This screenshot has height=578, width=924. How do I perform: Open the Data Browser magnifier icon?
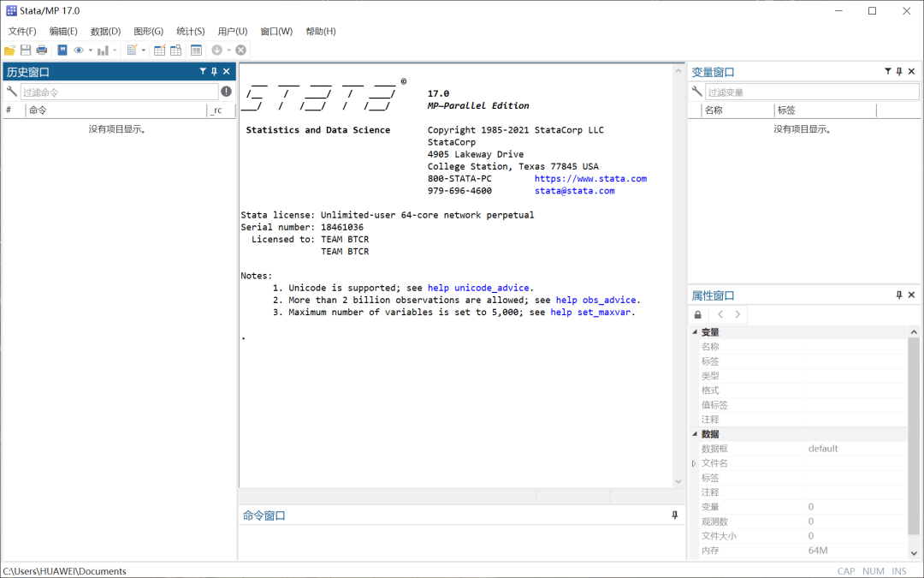[175, 51]
